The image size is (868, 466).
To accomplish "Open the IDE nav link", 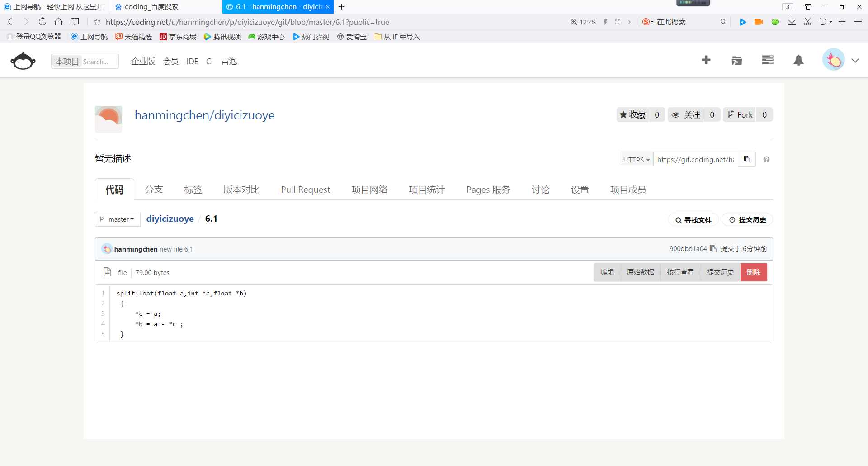I will [x=192, y=61].
